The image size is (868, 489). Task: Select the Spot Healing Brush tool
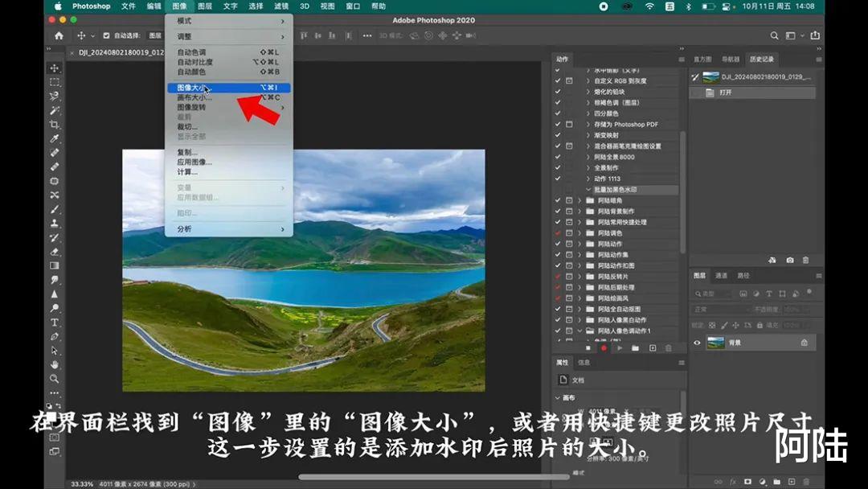[x=55, y=152]
